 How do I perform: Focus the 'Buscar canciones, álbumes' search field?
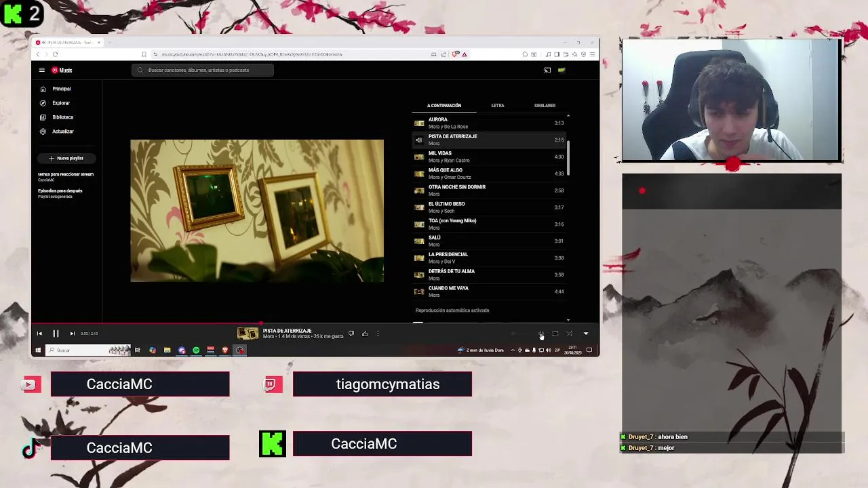(203, 70)
